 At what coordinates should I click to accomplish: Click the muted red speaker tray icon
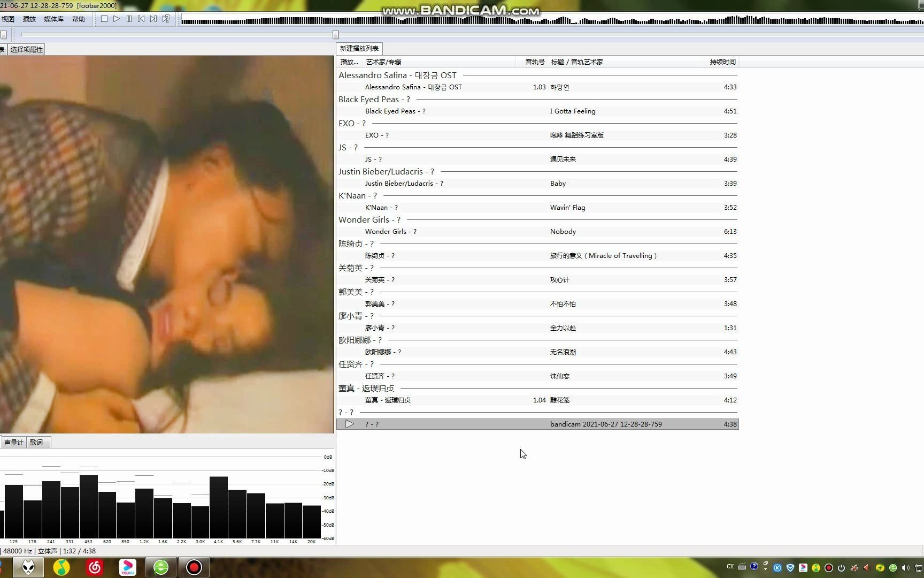[867, 568]
